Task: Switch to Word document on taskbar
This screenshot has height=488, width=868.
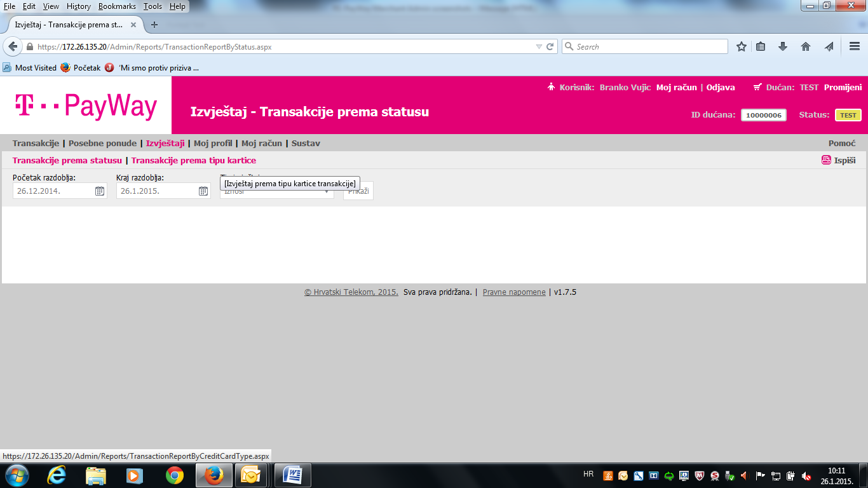Action: pos(293,475)
